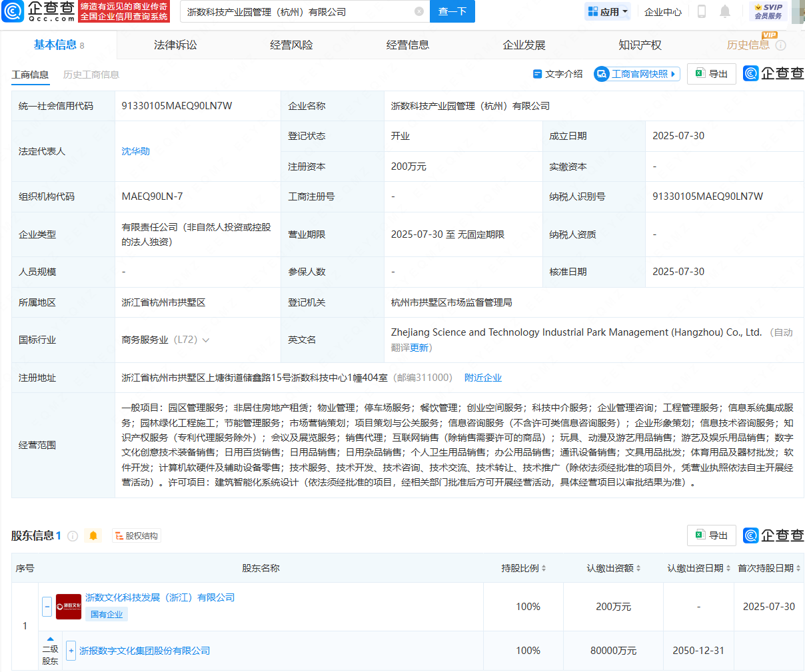Click the 查一下 search button

pos(452,11)
